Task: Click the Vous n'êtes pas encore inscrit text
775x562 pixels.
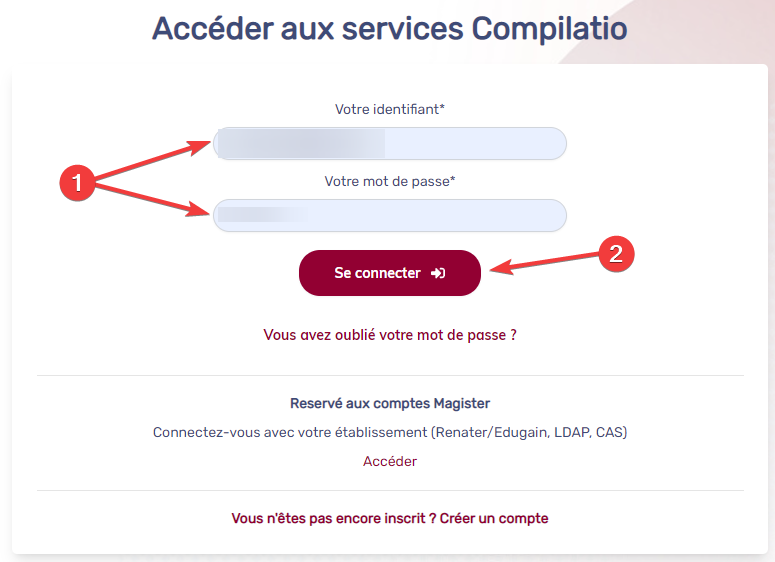Action: [x=334, y=519]
